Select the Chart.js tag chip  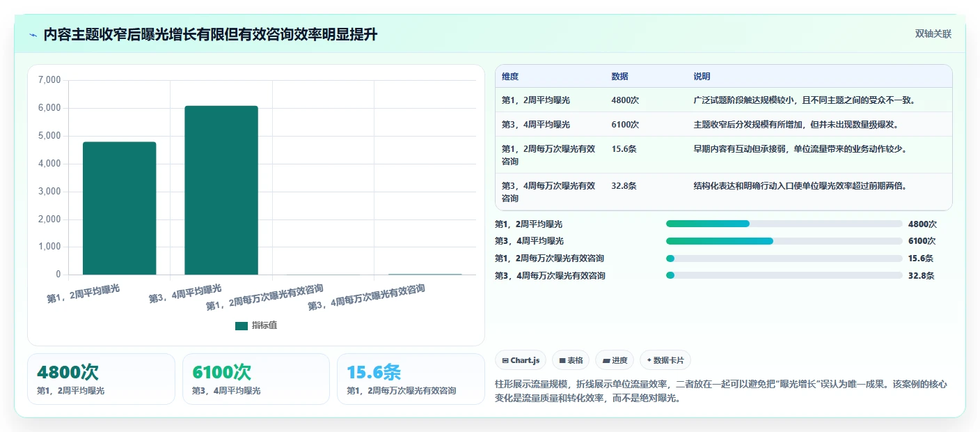(x=521, y=360)
